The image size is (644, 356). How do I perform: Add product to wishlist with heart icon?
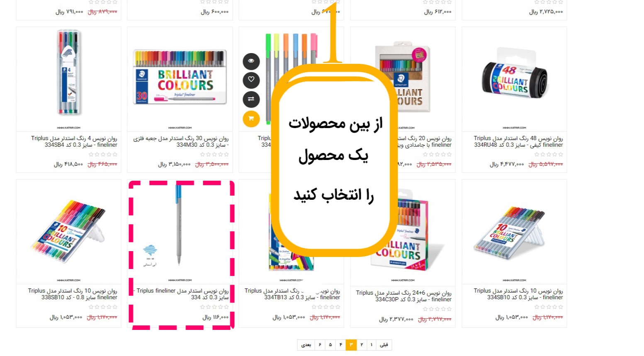click(251, 80)
